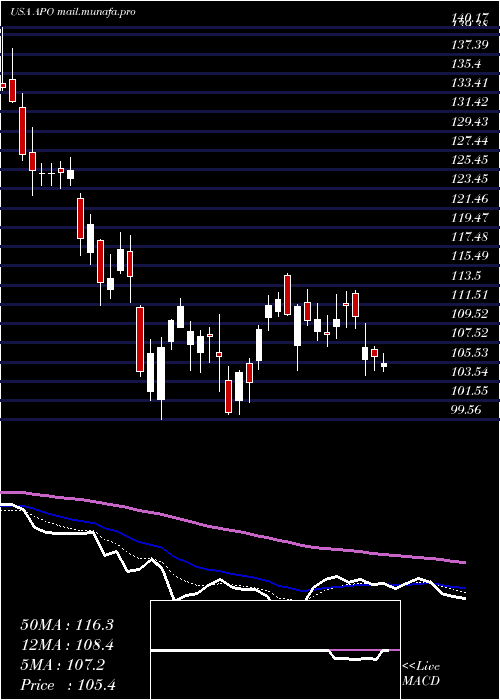Click the 101.55 price axis label
This screenshot has width=500, height=700.
[x=470, y=391]
